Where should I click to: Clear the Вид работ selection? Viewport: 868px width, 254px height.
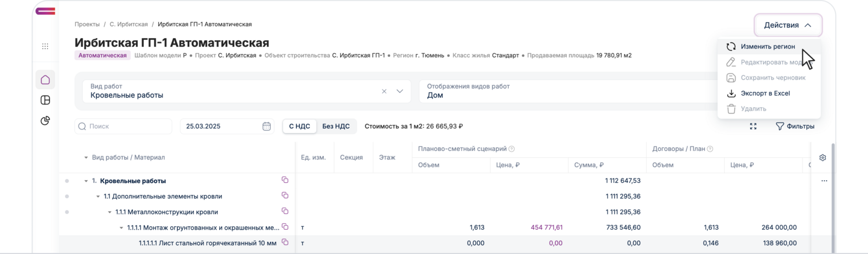point(384,91)
